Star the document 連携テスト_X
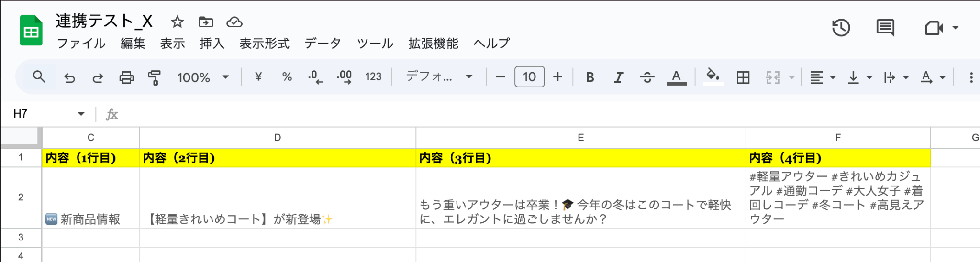 click(178, 22)
